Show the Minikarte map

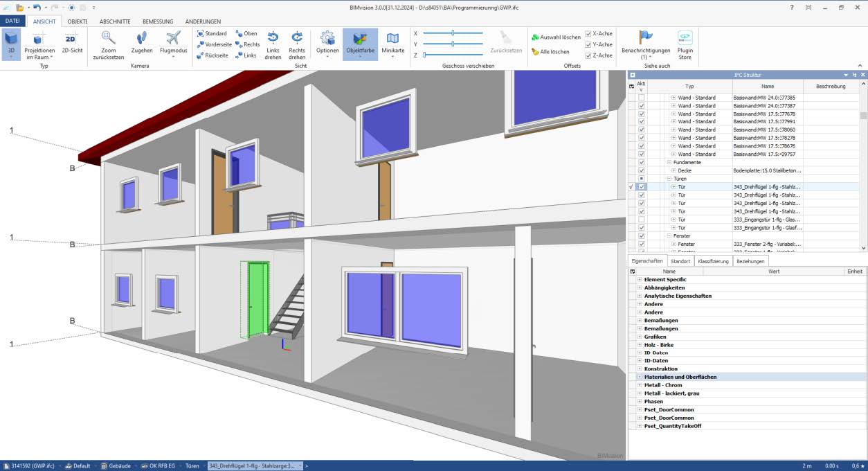tap(392, 44)
